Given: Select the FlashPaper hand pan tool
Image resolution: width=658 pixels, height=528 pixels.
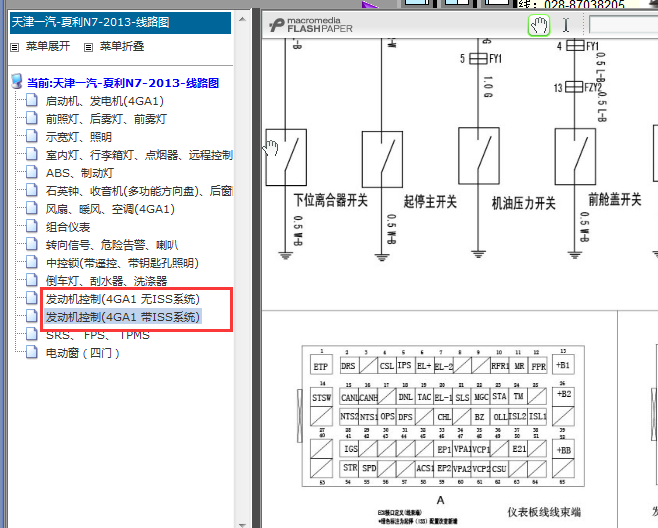Looking at the screenshot, I should [539, 25].
